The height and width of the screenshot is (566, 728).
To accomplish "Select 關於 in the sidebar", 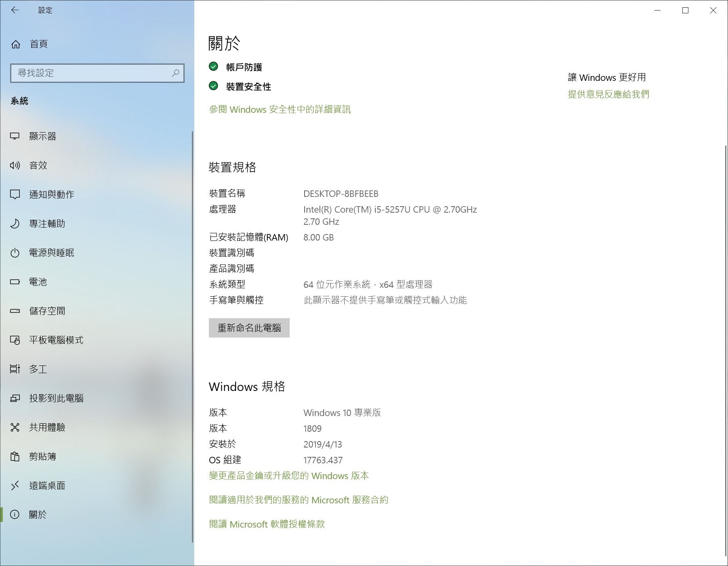I will click(96, 515).
